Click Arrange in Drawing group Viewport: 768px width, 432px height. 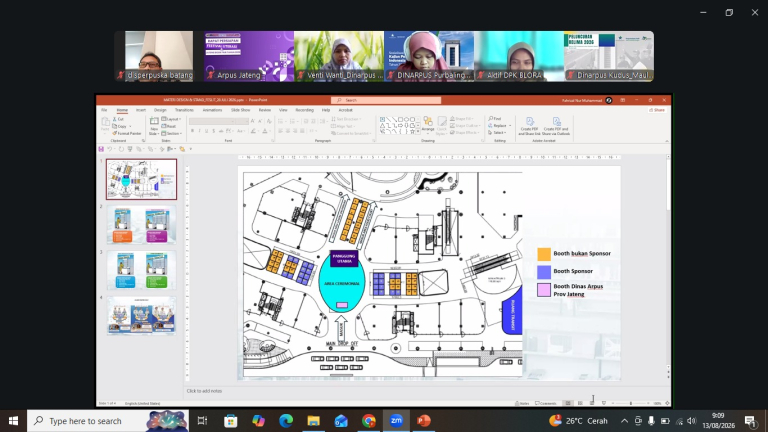(x=428, y=124)
